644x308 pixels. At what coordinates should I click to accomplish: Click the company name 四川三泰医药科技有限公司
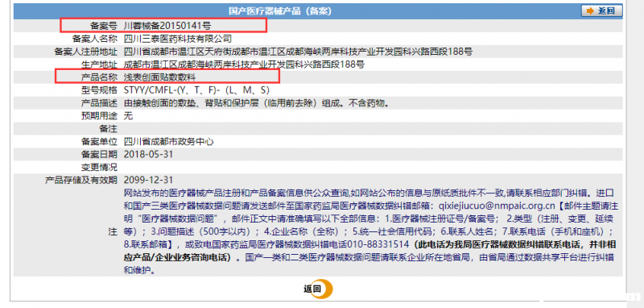(x=177, y=39)
